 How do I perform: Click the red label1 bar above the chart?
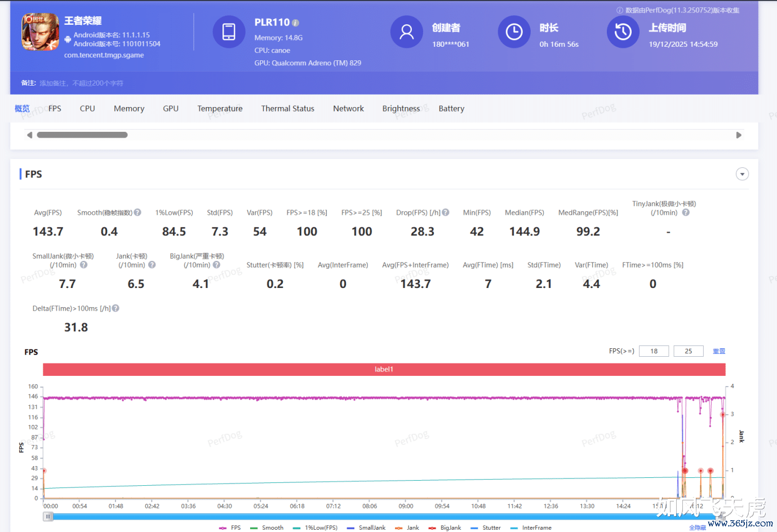click(384, 369)
